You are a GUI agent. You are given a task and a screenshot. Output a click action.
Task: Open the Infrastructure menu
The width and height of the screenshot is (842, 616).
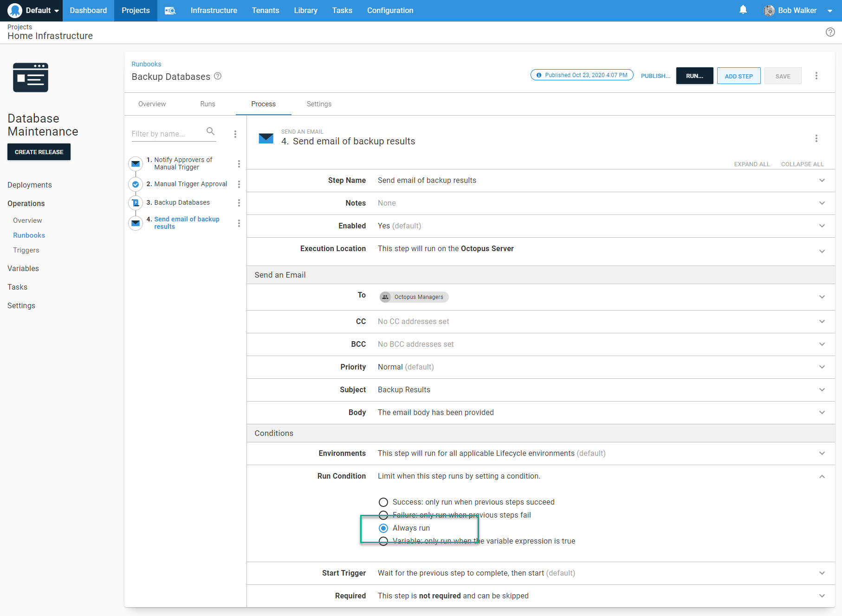click(214, 11)
